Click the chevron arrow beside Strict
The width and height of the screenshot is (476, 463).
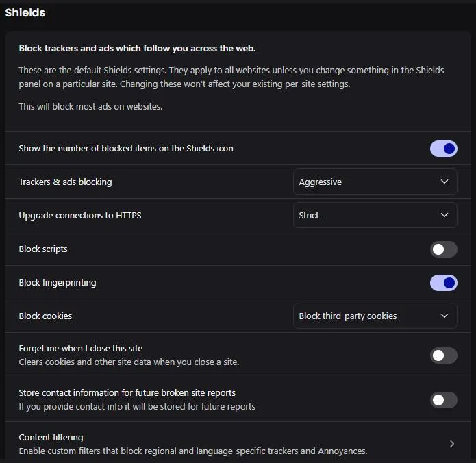coord(444,215)
